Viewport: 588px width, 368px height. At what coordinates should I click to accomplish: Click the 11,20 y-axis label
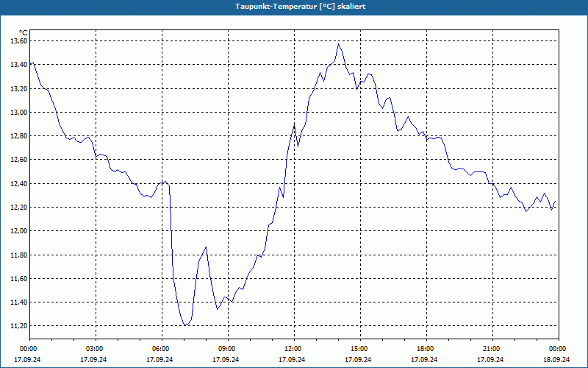pos(18,326)
